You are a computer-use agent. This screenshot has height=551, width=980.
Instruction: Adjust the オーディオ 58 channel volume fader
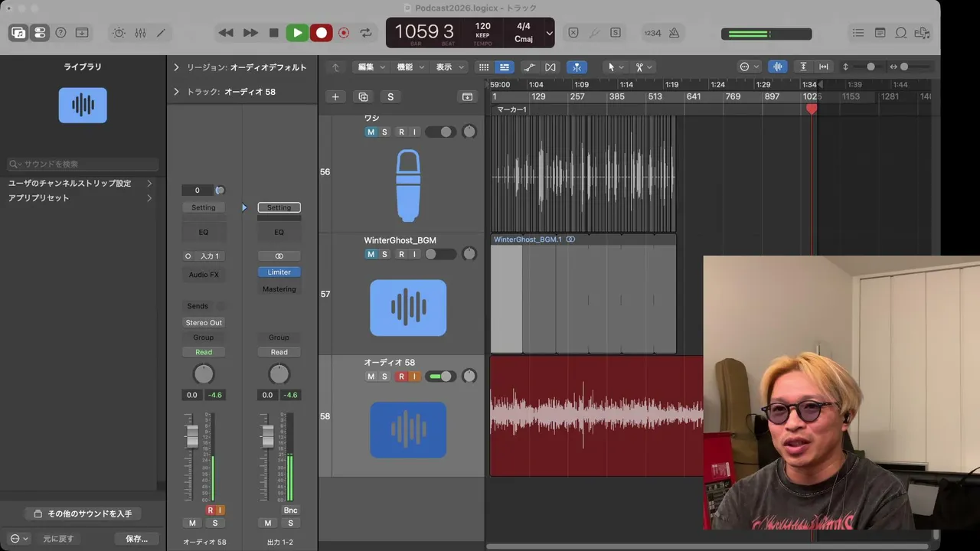pos(192,435)
